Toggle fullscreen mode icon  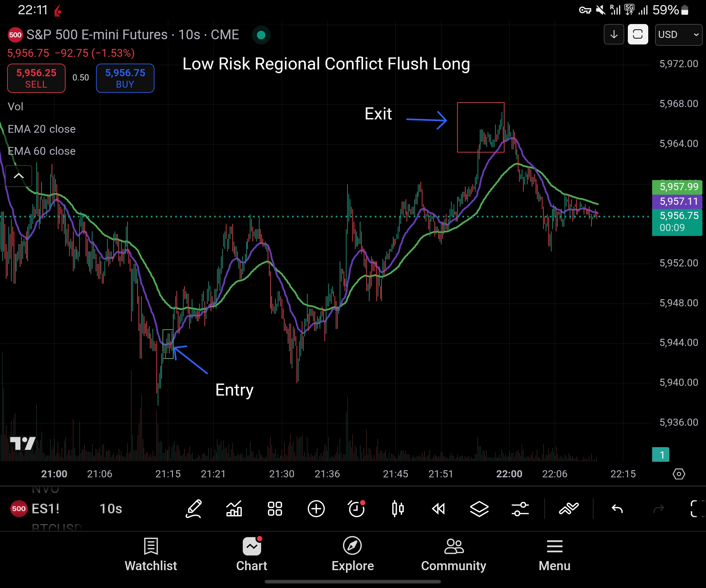pyautogui.click(x=697, y=508)
